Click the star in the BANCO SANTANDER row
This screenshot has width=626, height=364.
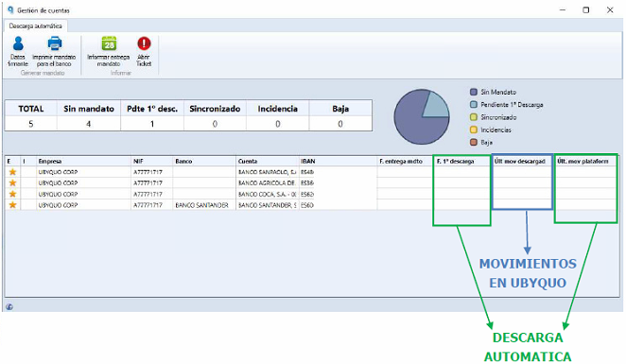pyautogui.click(x=13, y=205)
